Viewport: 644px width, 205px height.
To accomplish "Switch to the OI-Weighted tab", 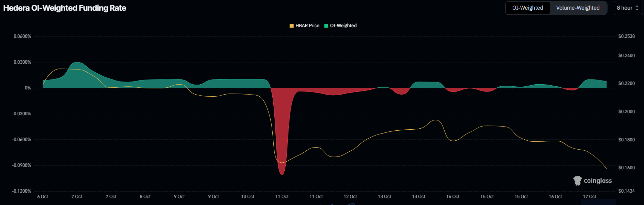I will pos(527,8).
